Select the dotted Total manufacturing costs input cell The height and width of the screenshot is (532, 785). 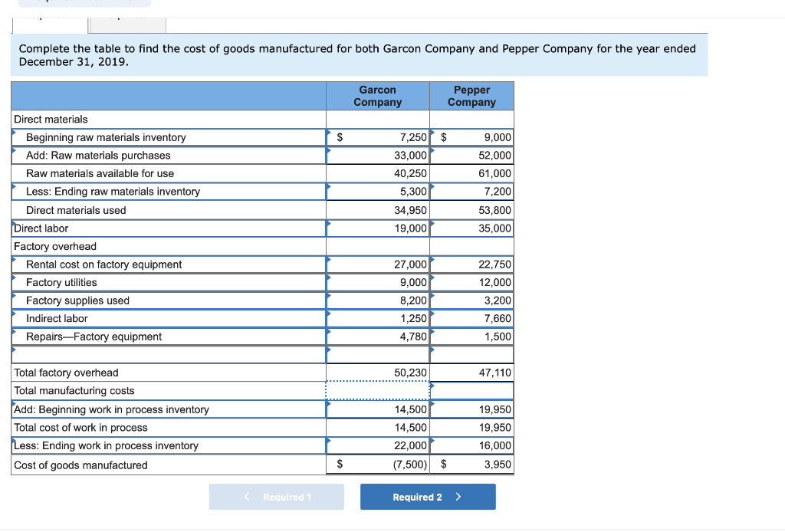[378, 391]
